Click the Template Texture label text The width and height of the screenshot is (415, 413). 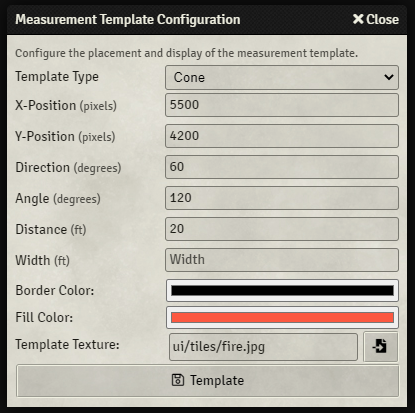pyautogui.click(x=67, y=344)
